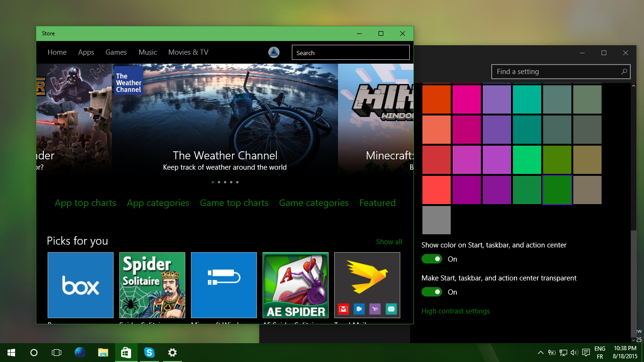Screen dimensions: 644x362
Task: Click the Find a setting field
Action: tap(561, 72)
